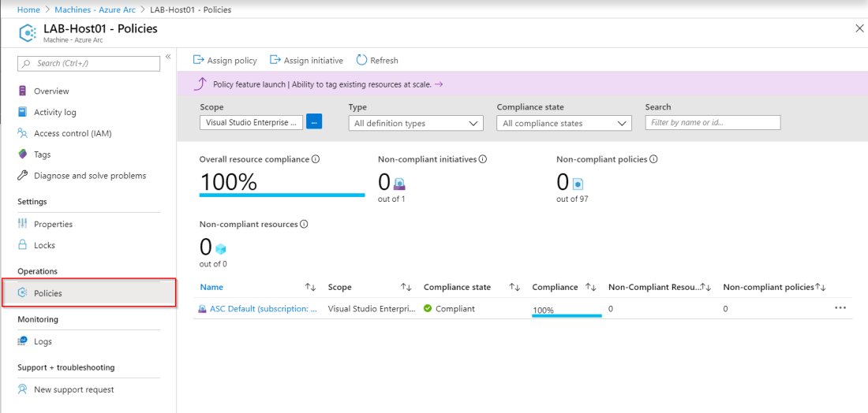This screenshot has height=413, width=868.
Task: Expand the Compliance state dropdown
Action: (x=564, y=123)
